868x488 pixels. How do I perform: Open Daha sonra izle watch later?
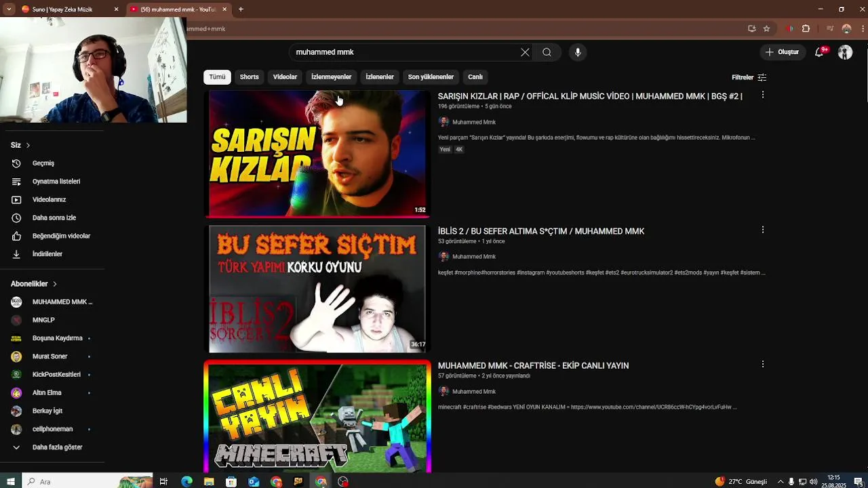(x=53, y=218)
